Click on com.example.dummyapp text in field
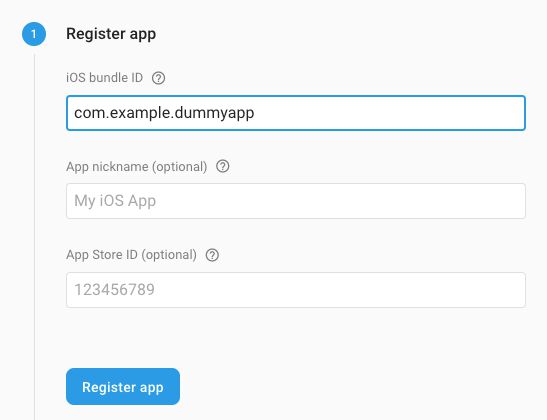 [164, 113]
